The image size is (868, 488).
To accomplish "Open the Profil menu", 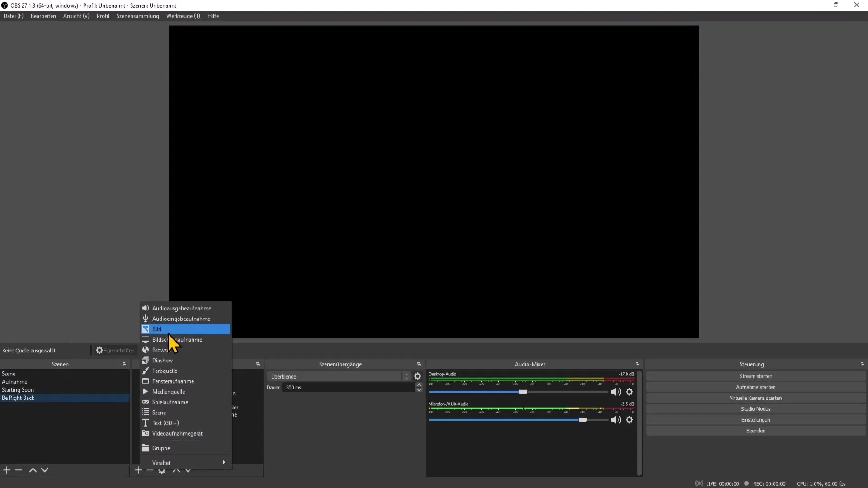I will click(103, 16).
